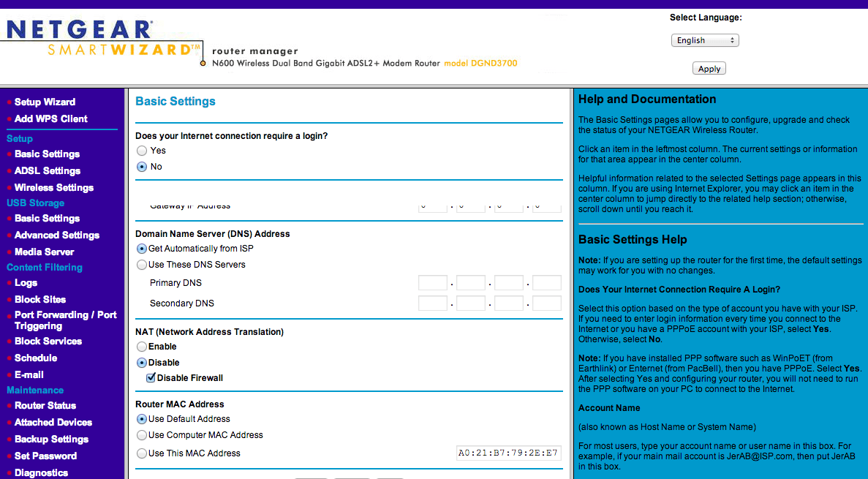
Task: Click second octet of Primary DNS
Action: (x=471, y=283)
